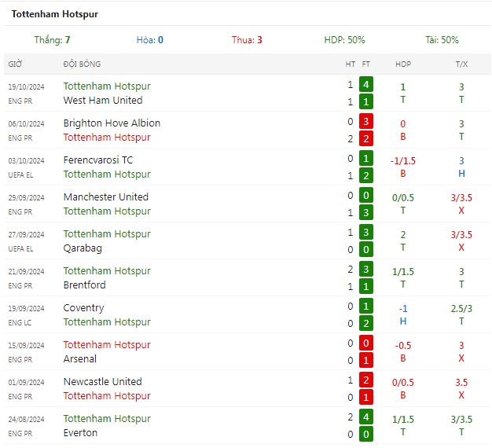Open Everton team link
The height and width of the screenshot is (448, 492).
[80, 433]
